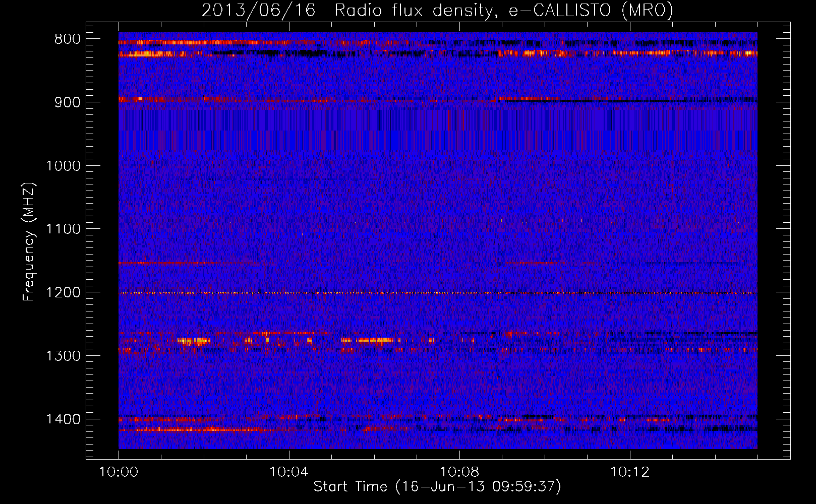Screen dimensions: 816x504
Task: Click the 10:08 time axis label
Action: [x=459, y=472]
